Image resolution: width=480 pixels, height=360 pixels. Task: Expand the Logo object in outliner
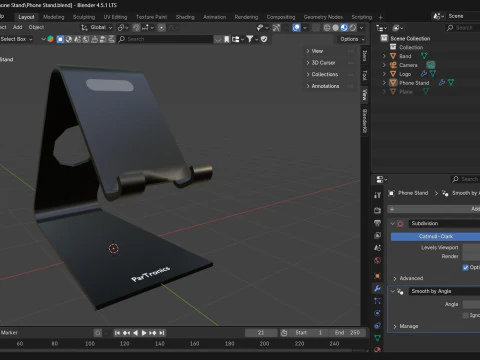pos(384,74)
